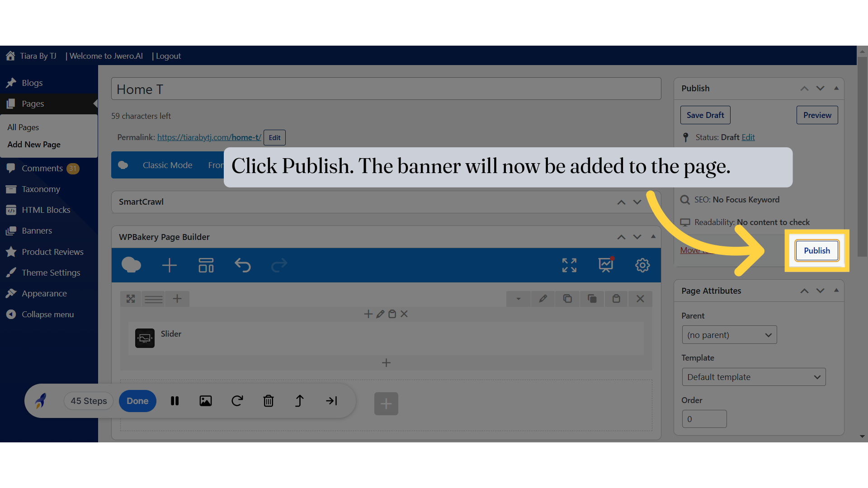Select Add New Page in the sidebar

point(34,144)
